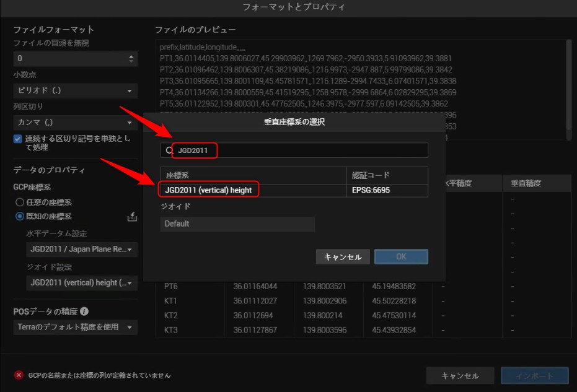The image size is (577, 392).
Task: Select the 既知の座標系 radio button
Action: 20,216
